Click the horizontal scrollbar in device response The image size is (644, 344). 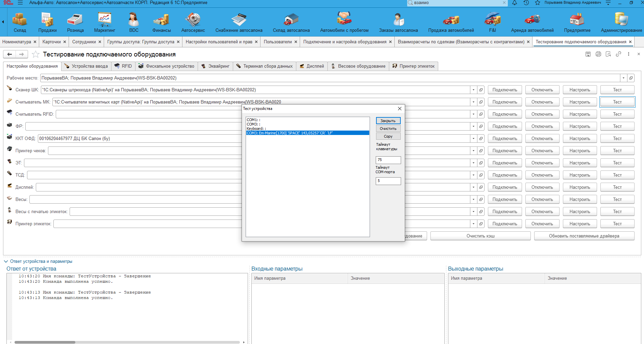[x=45, y=342]
